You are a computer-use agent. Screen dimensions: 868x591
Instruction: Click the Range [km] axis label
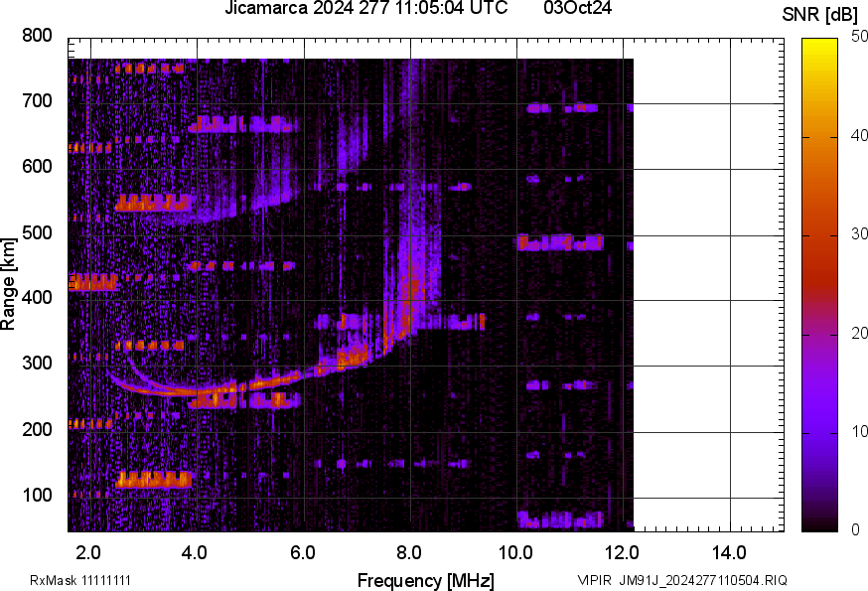[x=9, y=283]
